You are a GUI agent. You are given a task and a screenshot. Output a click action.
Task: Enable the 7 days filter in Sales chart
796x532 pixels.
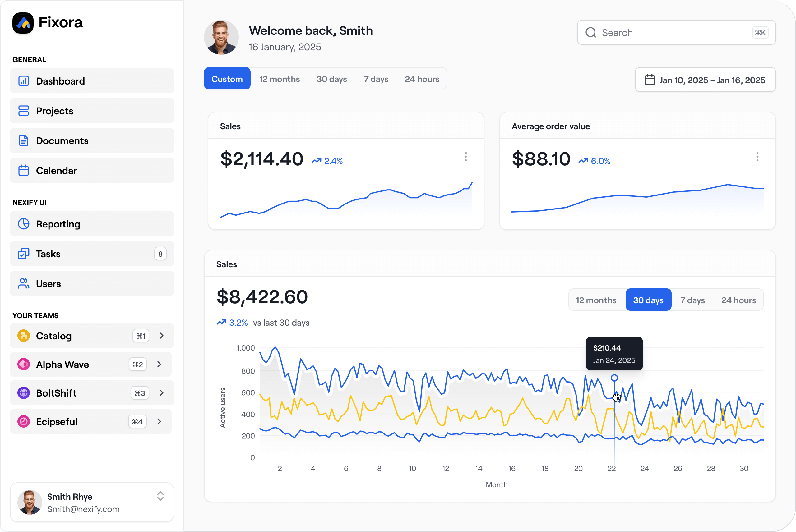692,300
